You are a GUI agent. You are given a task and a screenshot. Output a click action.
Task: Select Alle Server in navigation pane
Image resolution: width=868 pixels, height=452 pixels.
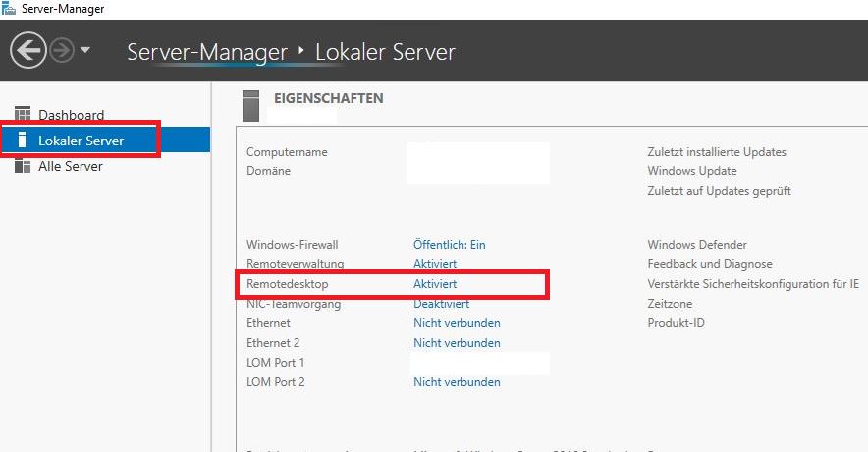[x=70, y=166]
